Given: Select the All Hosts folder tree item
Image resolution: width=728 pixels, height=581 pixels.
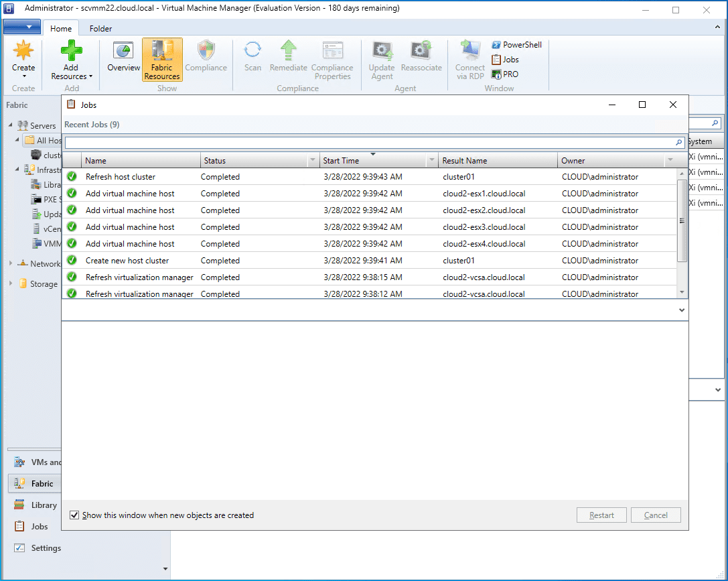Looking at the screenshot, I should click(43, 140).
